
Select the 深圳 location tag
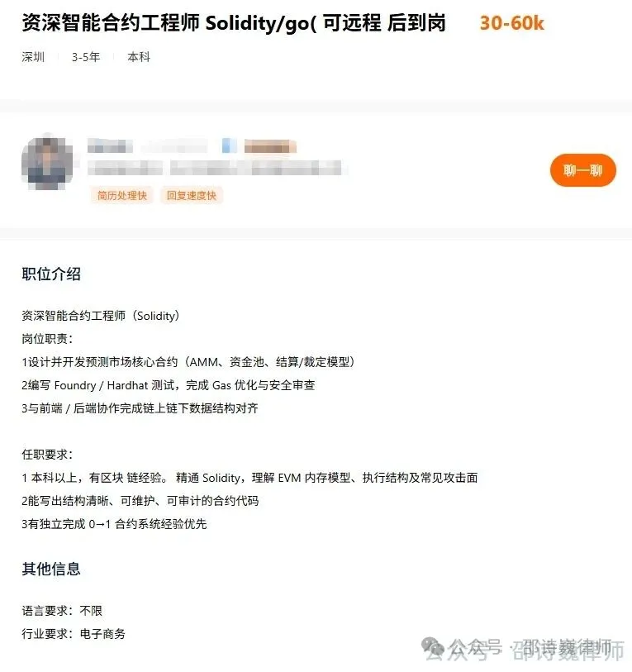click(33, 57)
